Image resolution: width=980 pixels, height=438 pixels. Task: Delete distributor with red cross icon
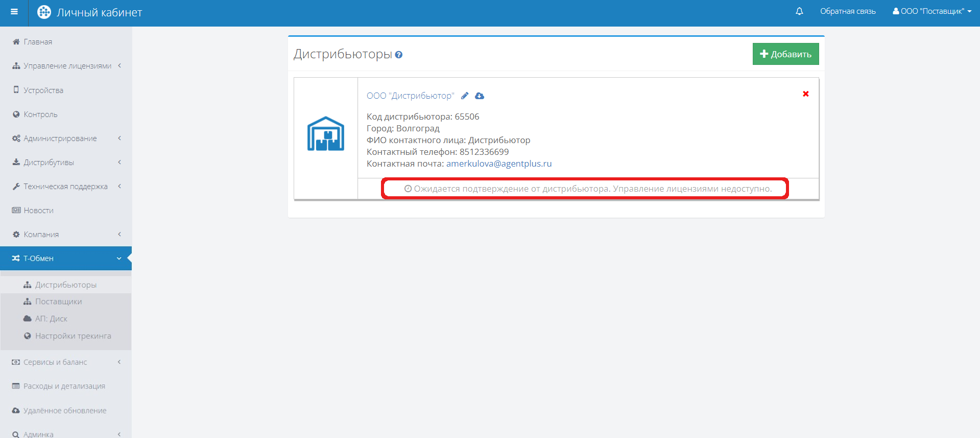(x=805, y=94)
